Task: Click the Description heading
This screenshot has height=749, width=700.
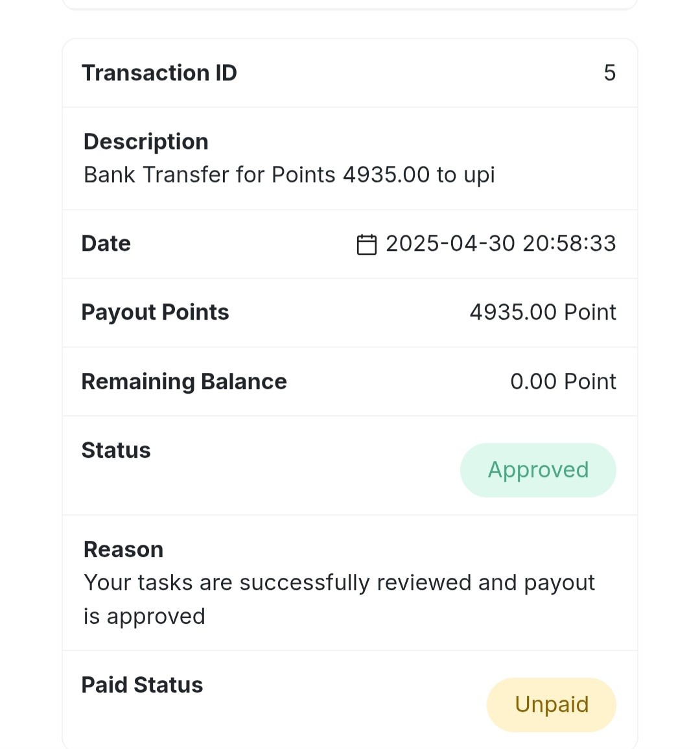Action: pyautogui.click(x=146, y=142)
